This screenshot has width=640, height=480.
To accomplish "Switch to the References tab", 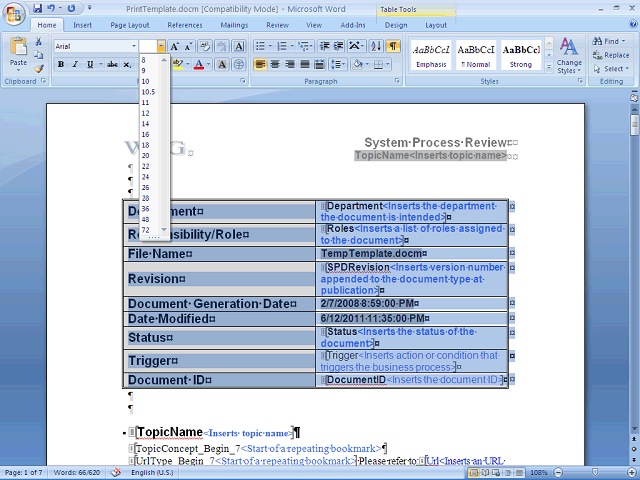I will 185,25.
